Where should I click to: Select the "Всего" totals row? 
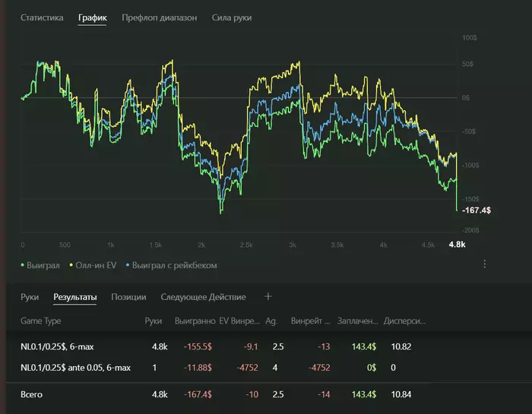33,395
